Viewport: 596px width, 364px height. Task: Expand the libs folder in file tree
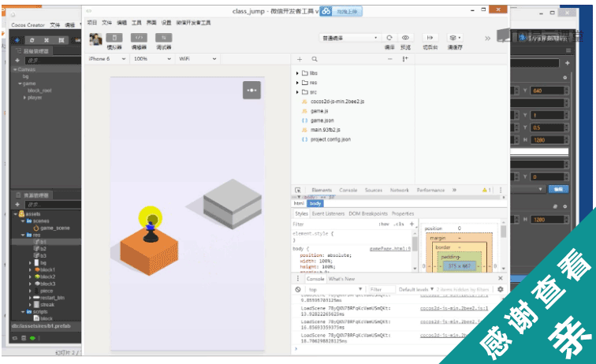coord(297,73)
